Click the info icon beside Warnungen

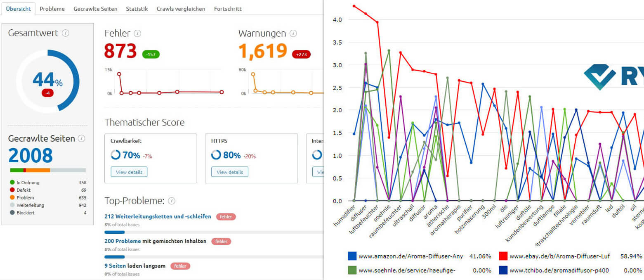click(x=293, y=33)
